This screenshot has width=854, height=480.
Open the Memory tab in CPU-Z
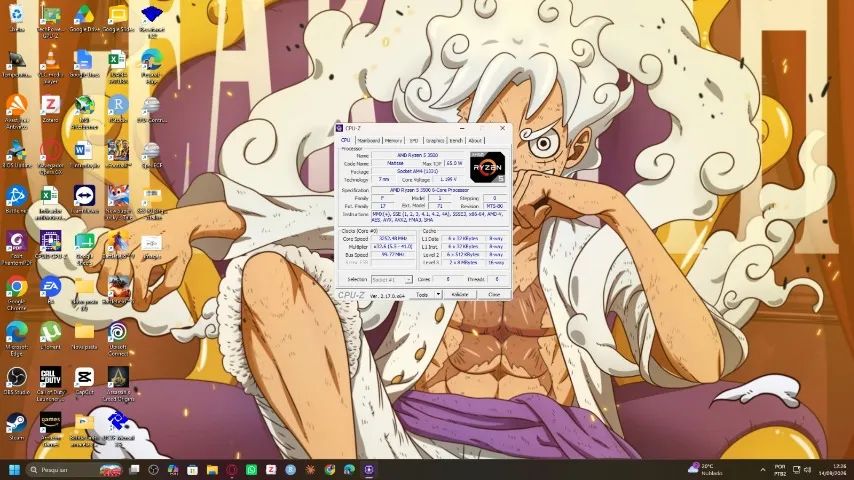point(393,141)
